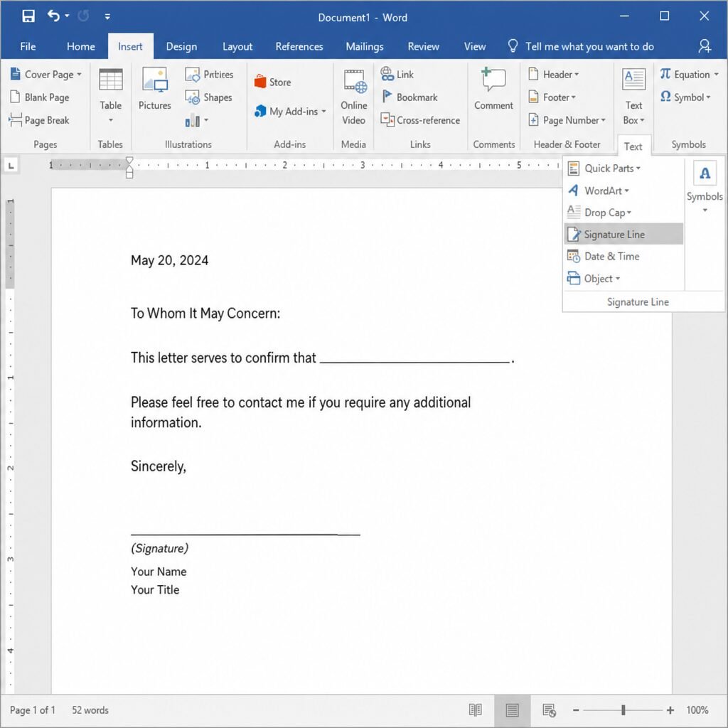Click the Zoom Out minus button
Screen dimensions: 728x728
point(576,710)
